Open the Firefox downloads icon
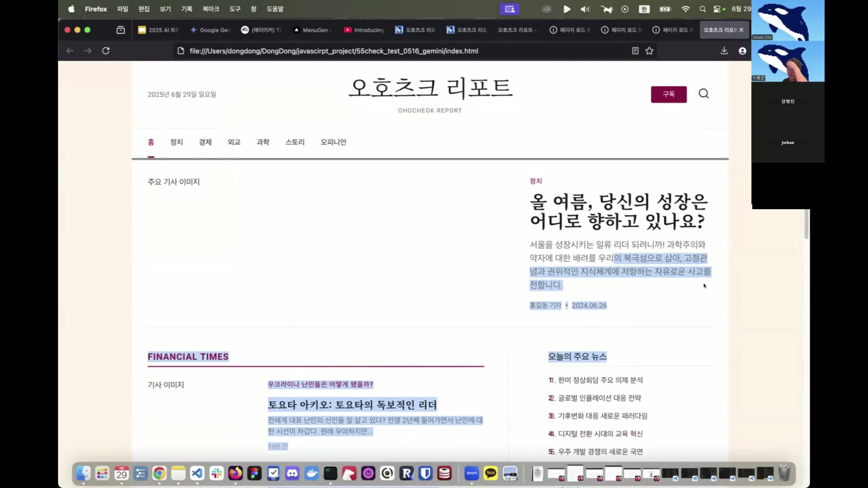This screenshot has width=868, height=488. tap(724, 51)
